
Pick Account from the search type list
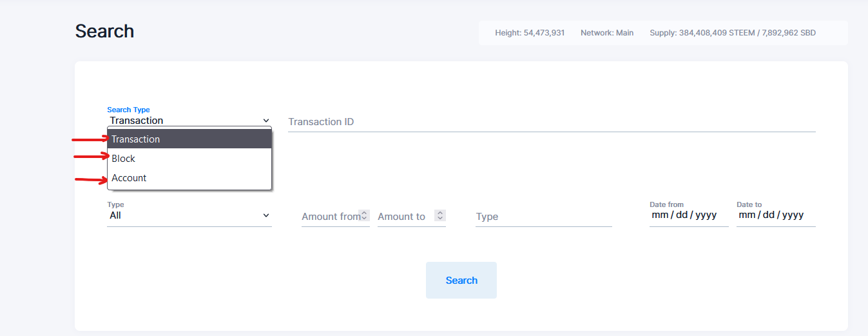(x=189, y=178)
